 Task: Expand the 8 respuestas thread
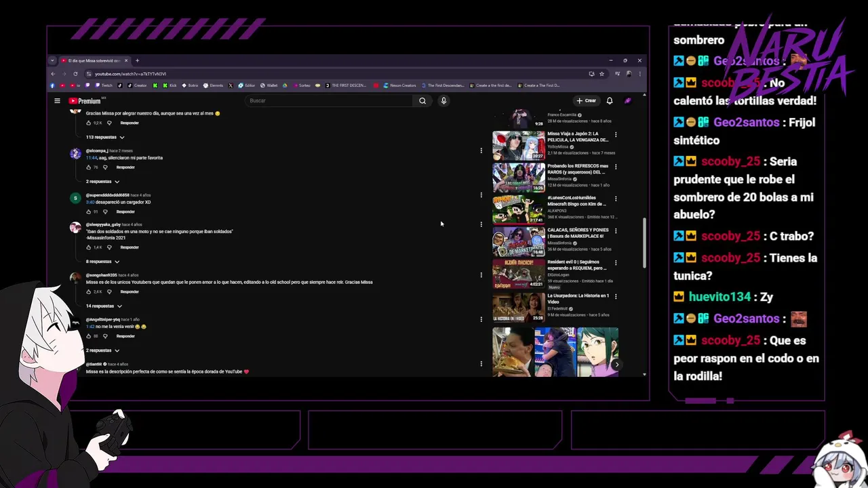(x=102, y=262)
